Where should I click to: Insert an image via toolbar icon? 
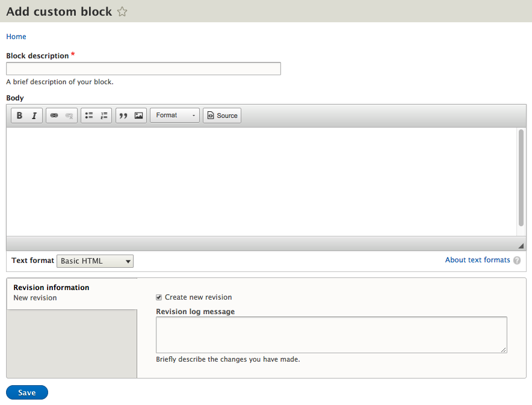(139, 116)
